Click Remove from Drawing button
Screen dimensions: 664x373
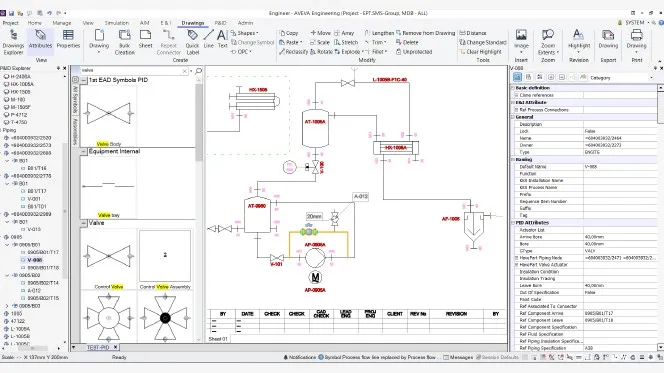[x=425, y=33]
